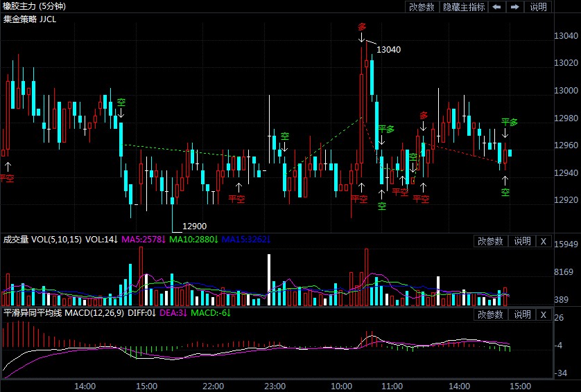This screenshot has width=581, height=392.
Task: Open 改参数 for the main chart
Action: click(x=422, y=7)
